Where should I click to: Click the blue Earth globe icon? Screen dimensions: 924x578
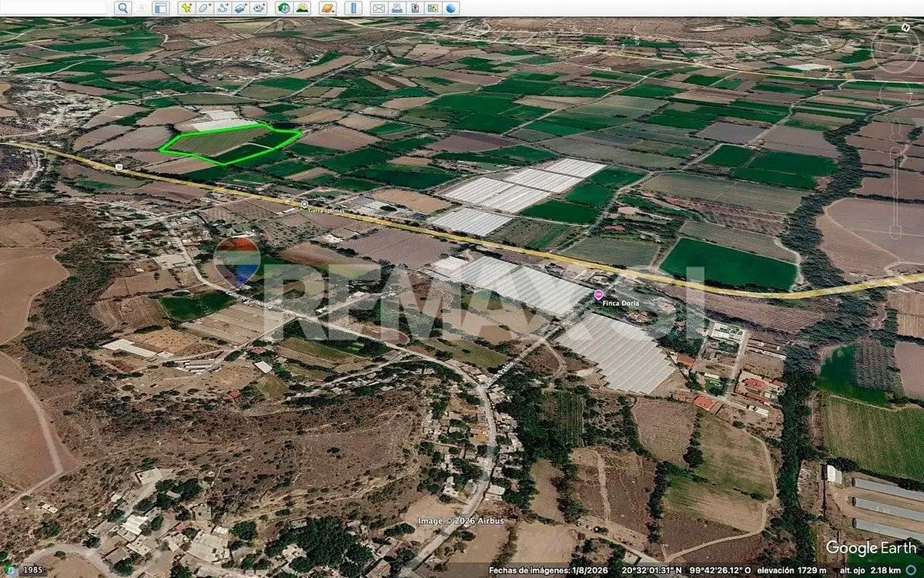tap(451, 8)
